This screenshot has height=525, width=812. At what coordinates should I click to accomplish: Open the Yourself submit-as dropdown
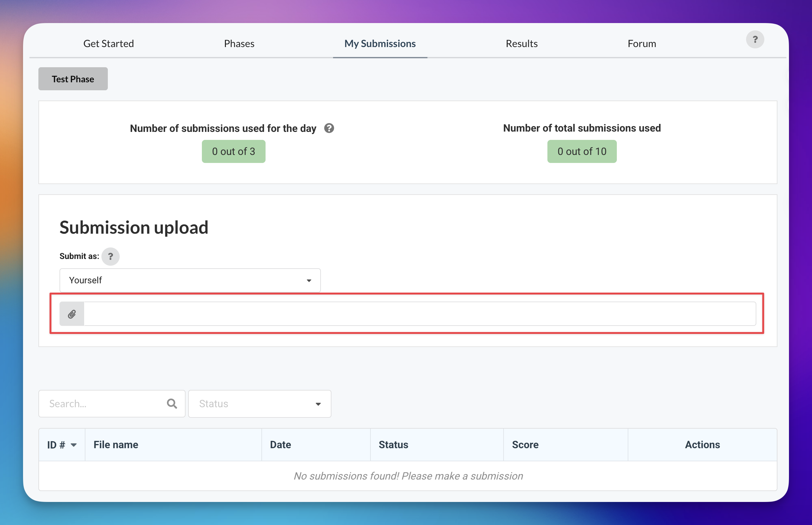click(190, 280)
